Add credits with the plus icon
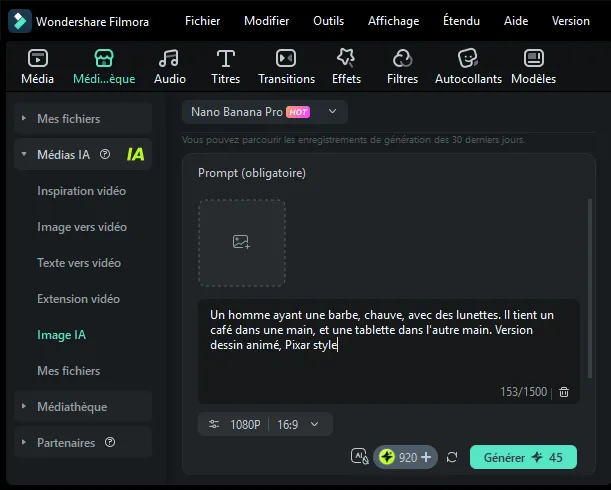The width and height of the screenshot is (611, 490). pyautogui.click(x=426, y=457)
